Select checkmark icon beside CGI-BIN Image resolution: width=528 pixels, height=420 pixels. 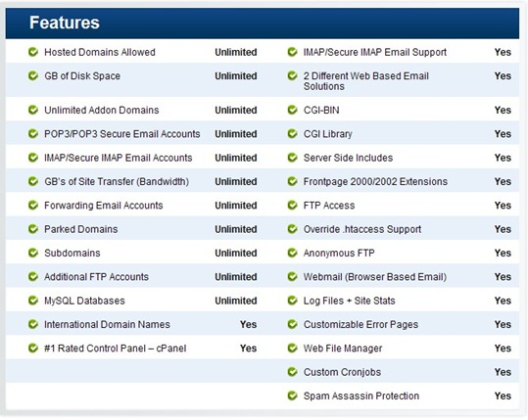pyautogui.click(x=292, y=110)
